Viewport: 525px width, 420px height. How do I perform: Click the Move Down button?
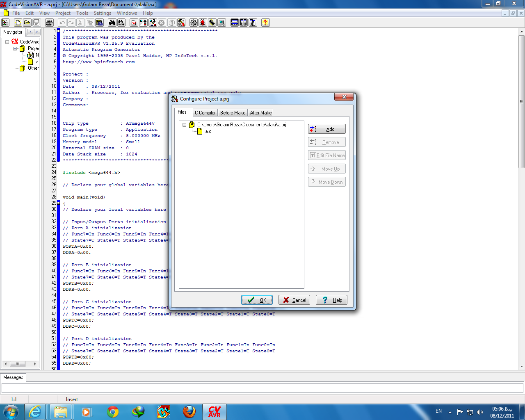point(327,182)
